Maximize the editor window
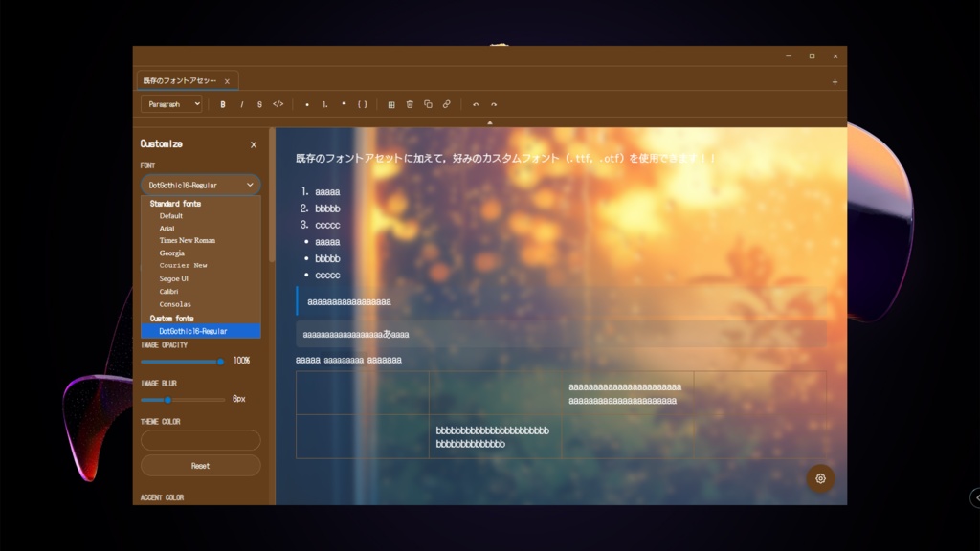 pos(812,56)
